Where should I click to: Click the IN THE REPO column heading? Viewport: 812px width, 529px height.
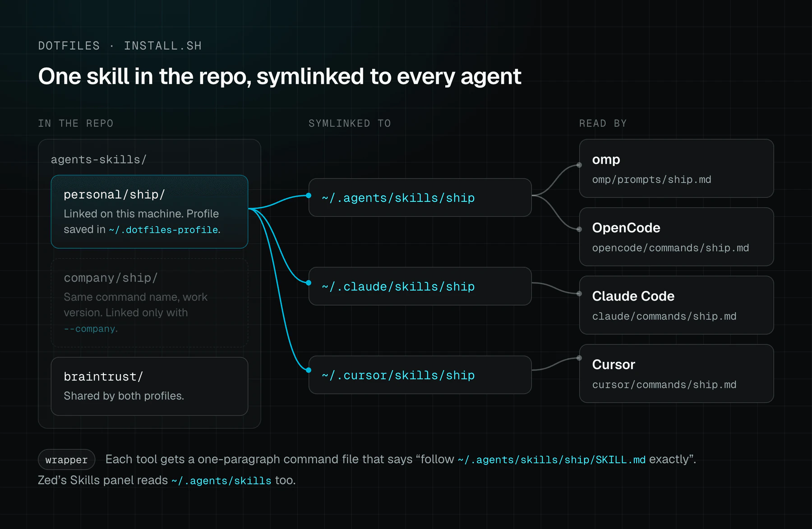click(x=76, y=123)
